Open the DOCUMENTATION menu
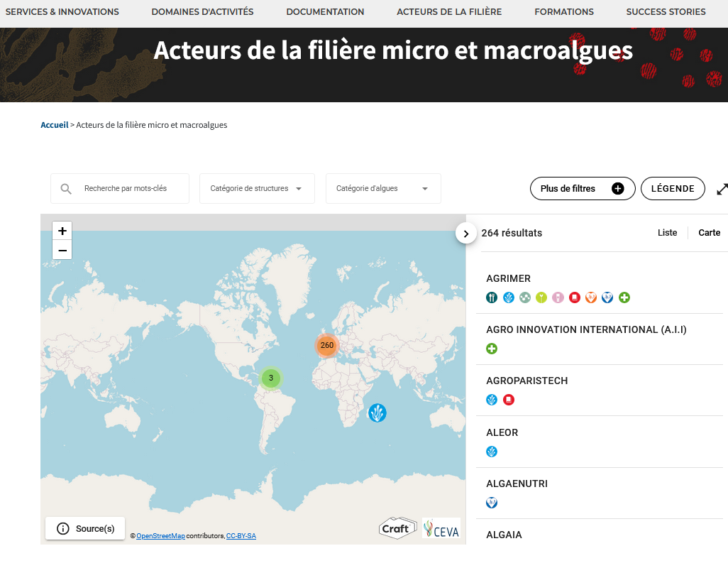Image resolution: width=728 pixels, height=568 pixels. (x=325, y=12)
